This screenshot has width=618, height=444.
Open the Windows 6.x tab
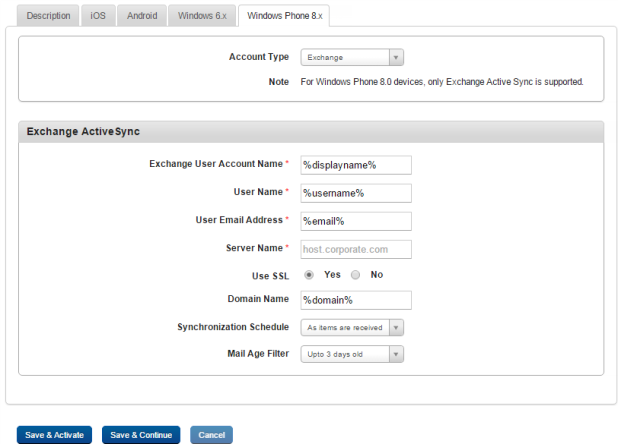coord(202,16)
